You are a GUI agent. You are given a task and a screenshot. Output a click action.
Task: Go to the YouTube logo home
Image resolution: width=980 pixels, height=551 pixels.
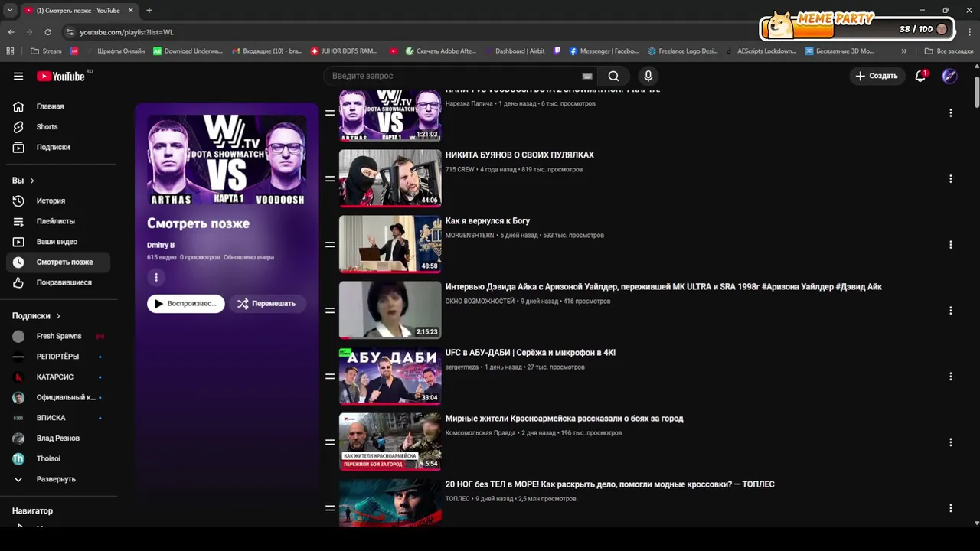coord(61,76)
